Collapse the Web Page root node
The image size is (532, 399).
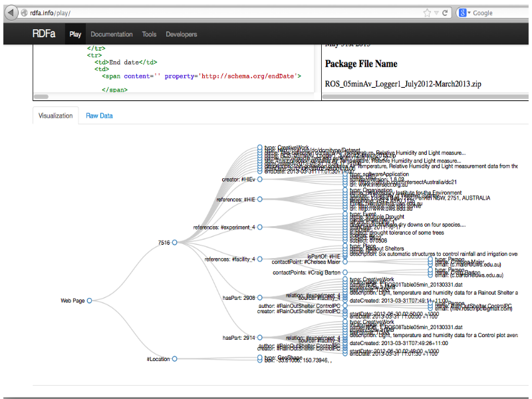pyautogui.click(x=89, y=301)
